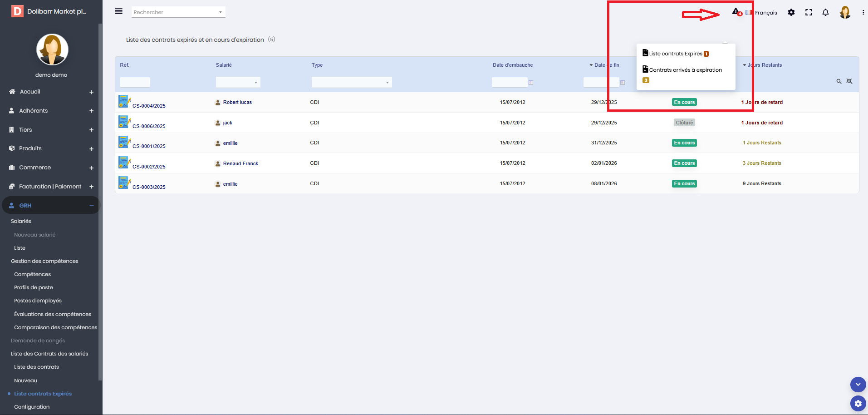Click the Réf. filter input field
Image resolution: width=868 pixels, height=415 pixels.
(135, 82)
